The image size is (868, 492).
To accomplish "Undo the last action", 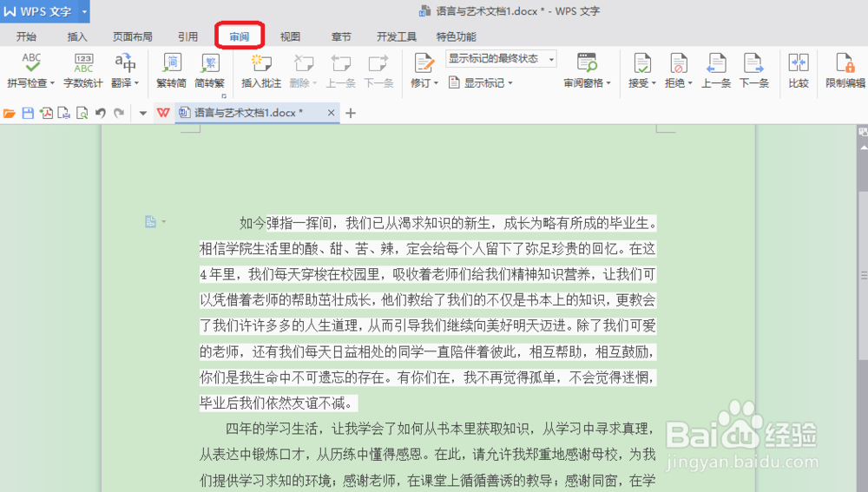I will (100, 113).
